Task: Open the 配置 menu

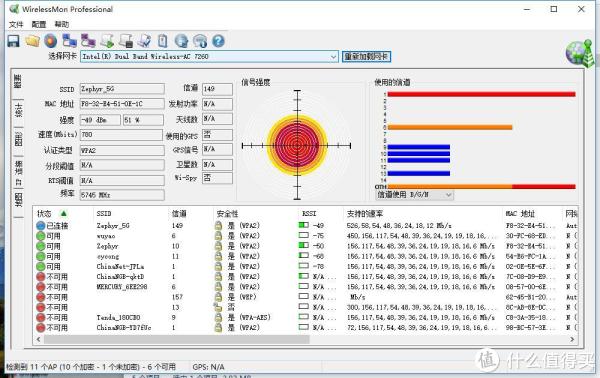Action: point(39,24)
